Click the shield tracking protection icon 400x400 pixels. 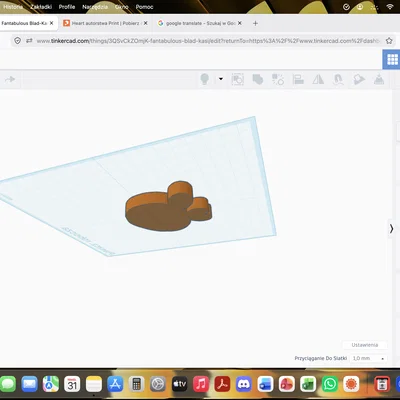point(18,41)
